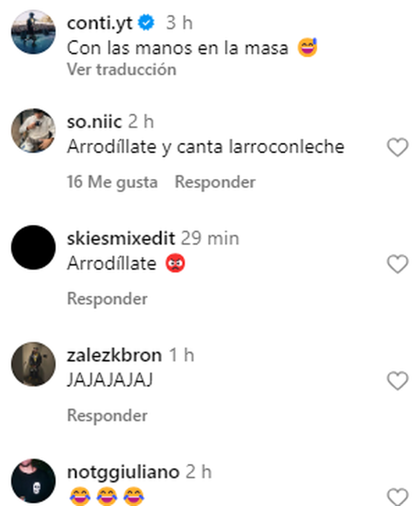Open zalezkbron profile picture
This screenshot has height=506, width=420.
[x=33, y=364]
